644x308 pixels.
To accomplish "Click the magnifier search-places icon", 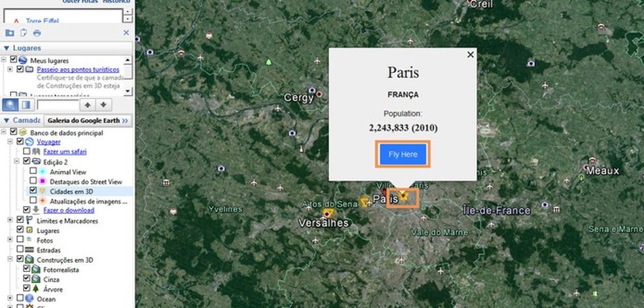I will 10,105.
